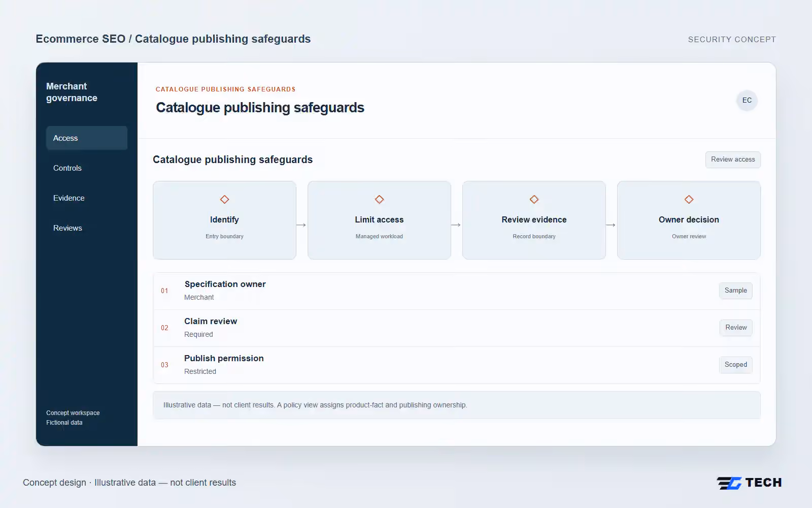Click the Managed workload caption
Viewport: 812px width, 508px height.
coord(379,236)
